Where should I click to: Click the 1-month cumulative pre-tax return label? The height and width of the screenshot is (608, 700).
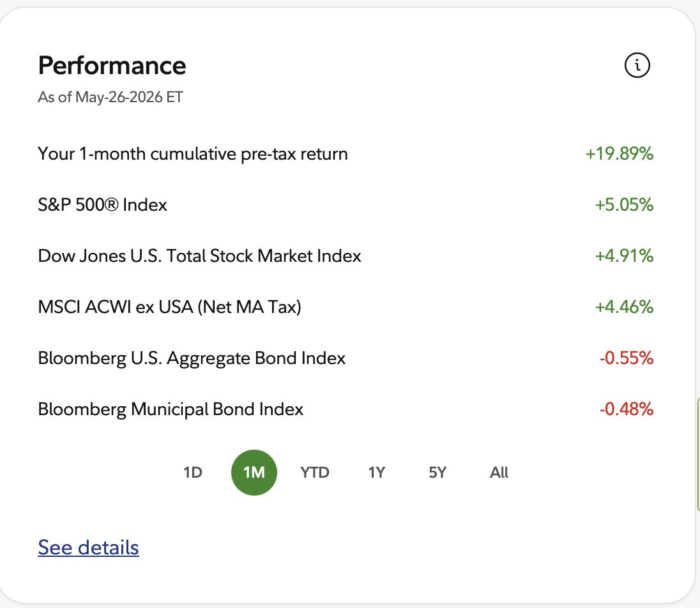193,154
